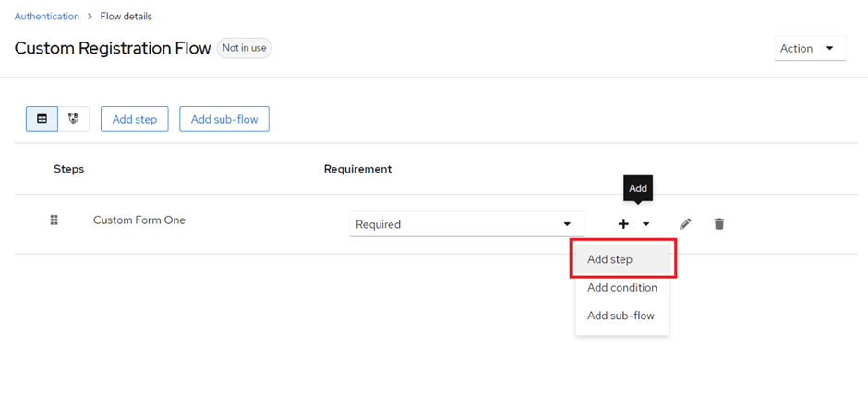Click the Not in use badge

pyautogui.click(x=244, y=48)
